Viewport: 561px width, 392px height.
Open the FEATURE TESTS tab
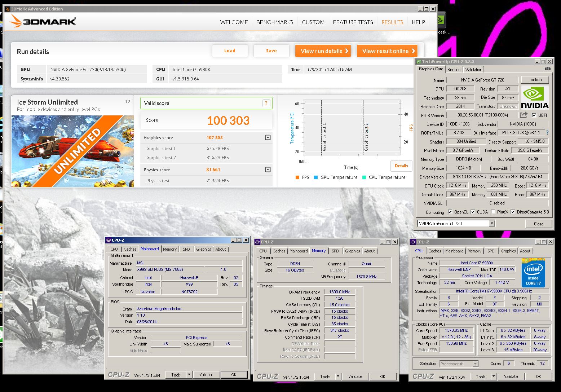click(x=353, y=22)
